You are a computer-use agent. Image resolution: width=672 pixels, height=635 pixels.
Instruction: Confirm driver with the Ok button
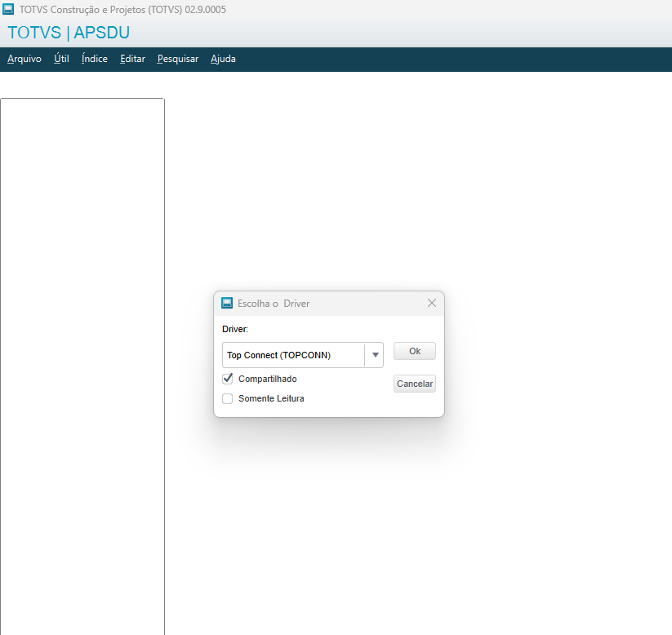point(415,351)
